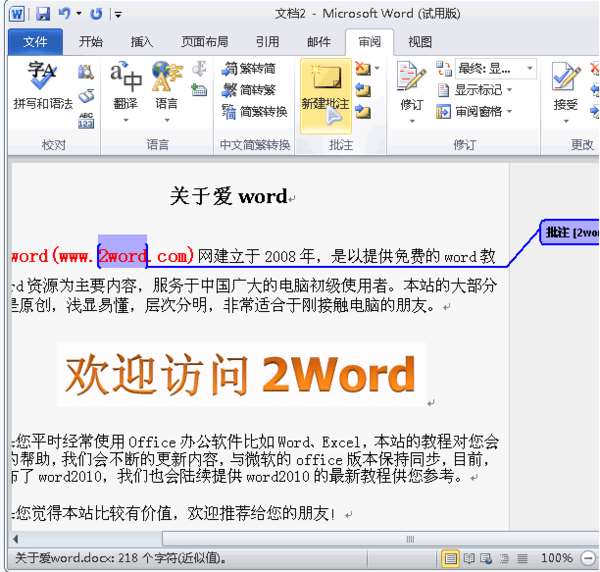Switch to the 开始 tab

(x=91, y=42)
